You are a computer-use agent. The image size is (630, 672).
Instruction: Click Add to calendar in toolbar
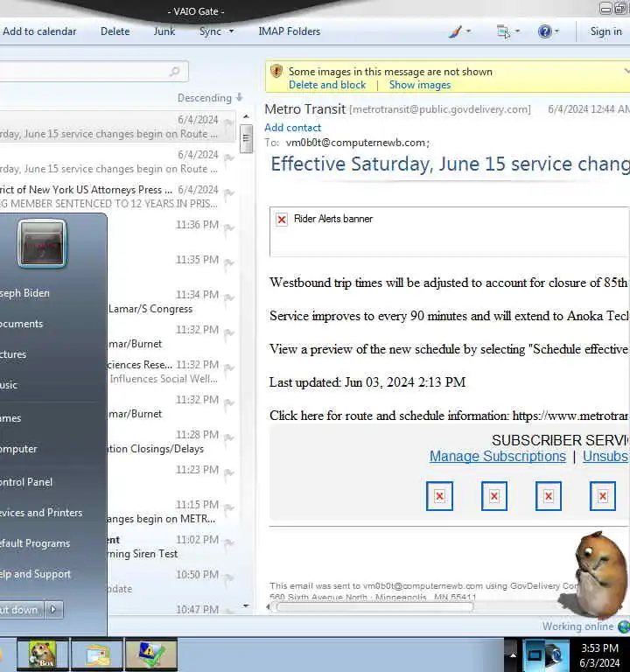pos(39,31)
